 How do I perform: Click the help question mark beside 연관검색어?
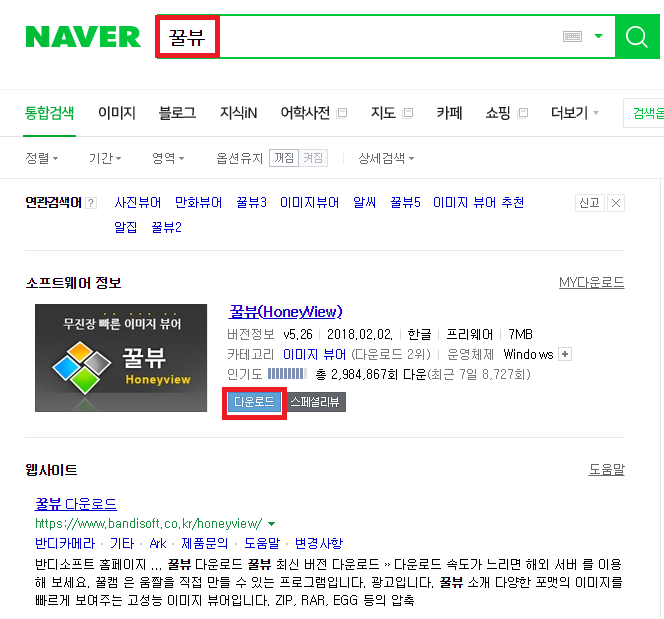(x=91, y=203)
